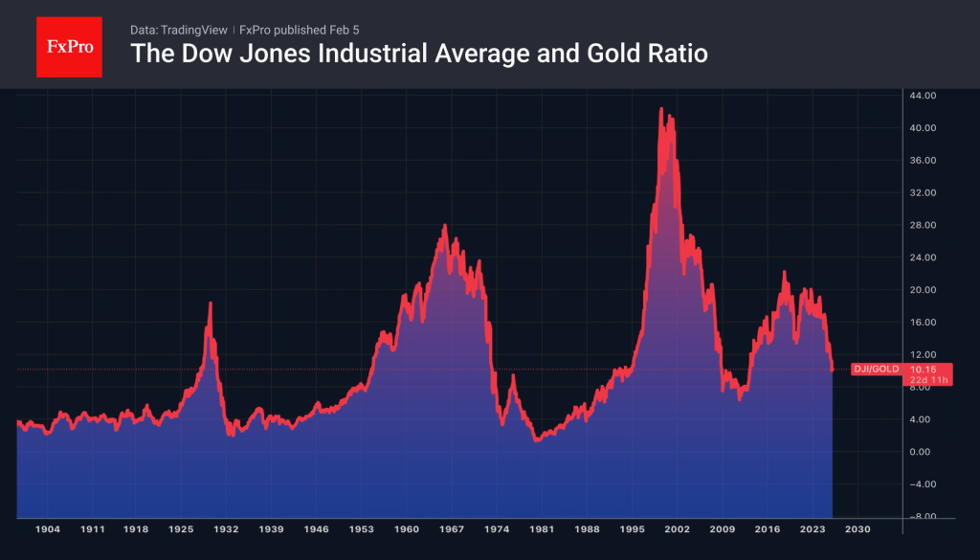
Task: Click the 1966 peak of the ratio line
Action: point(446,223)
